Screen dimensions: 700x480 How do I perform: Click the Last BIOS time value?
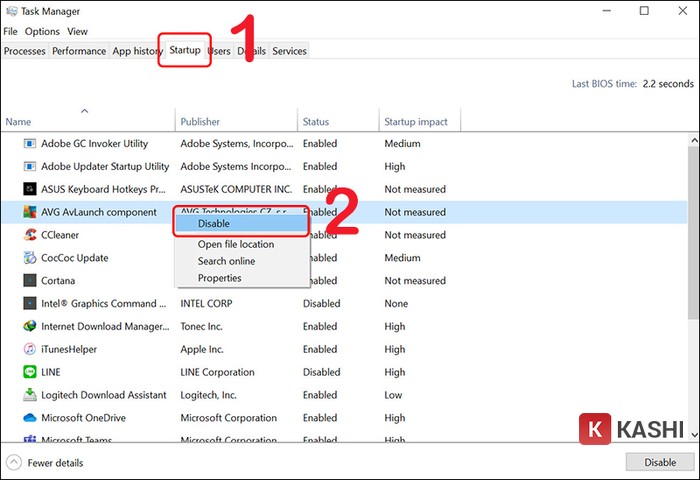pos(668,83)
